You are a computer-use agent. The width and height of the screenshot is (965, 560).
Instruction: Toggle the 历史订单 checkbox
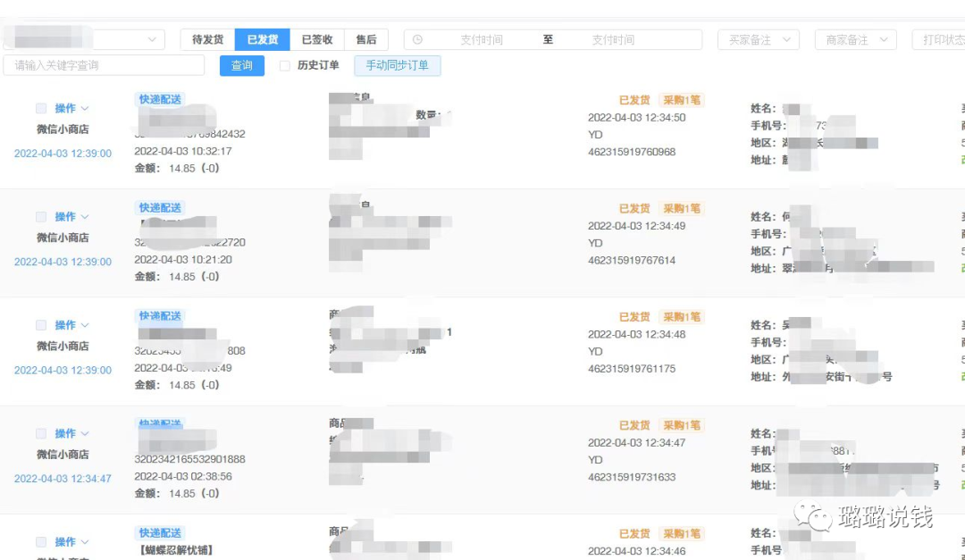click(x=284, y=65)
